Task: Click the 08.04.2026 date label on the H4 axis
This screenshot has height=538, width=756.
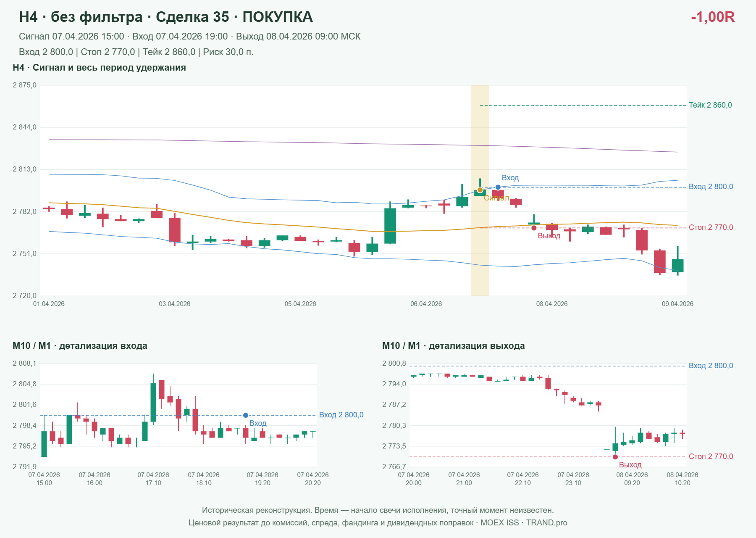Action: pos(552,304)
